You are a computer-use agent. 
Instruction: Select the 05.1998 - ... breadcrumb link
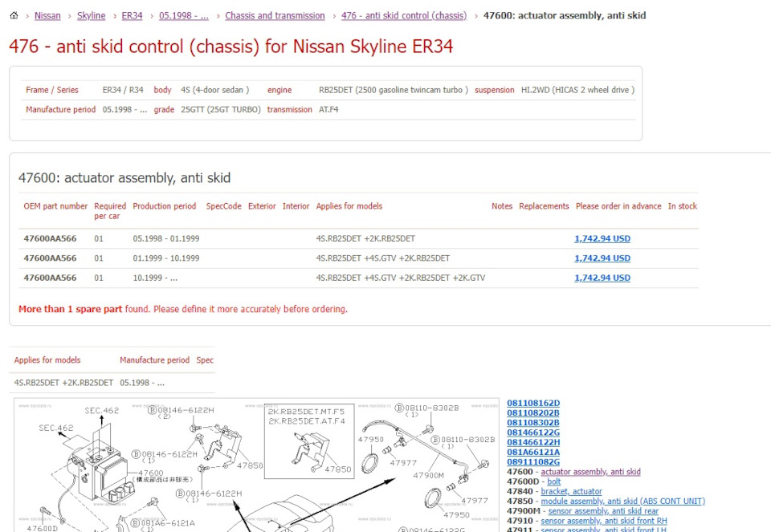click(x=184, y=16)
